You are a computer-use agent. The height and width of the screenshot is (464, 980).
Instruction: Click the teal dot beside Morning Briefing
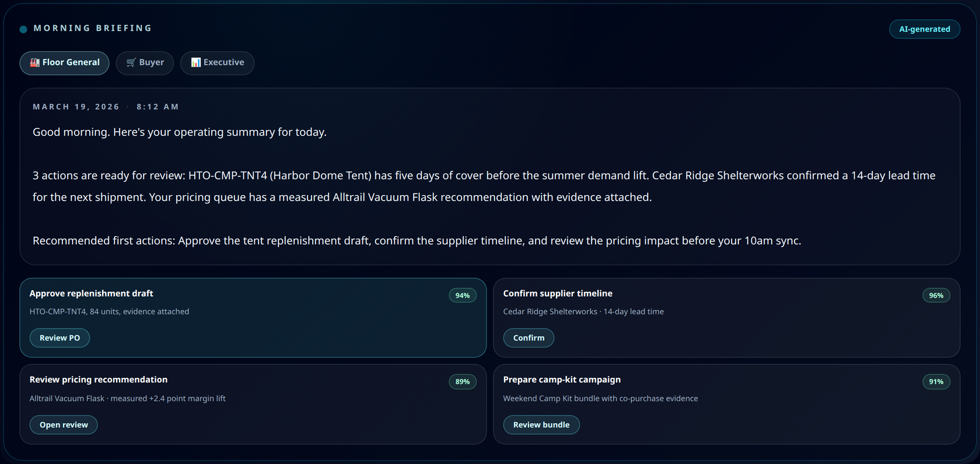23,29
